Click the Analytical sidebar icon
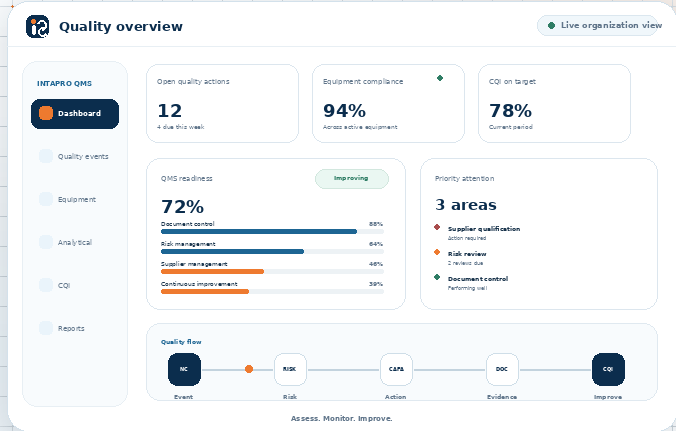 pos(46,242)
